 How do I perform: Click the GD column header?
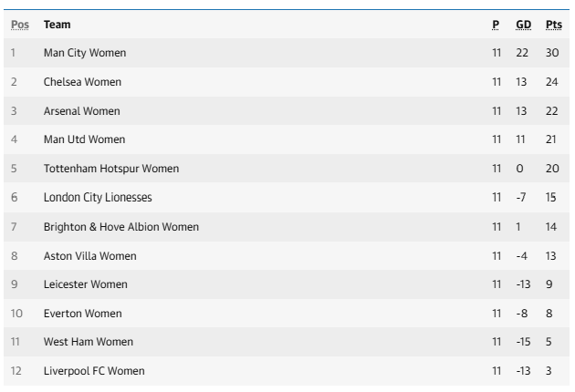(523, 24)
